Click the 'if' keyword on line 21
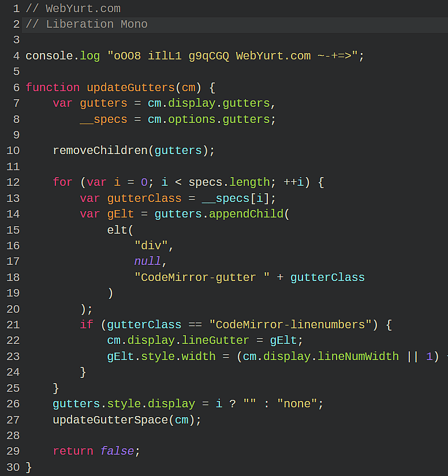The image size is (448, 476). coord(87,324)
